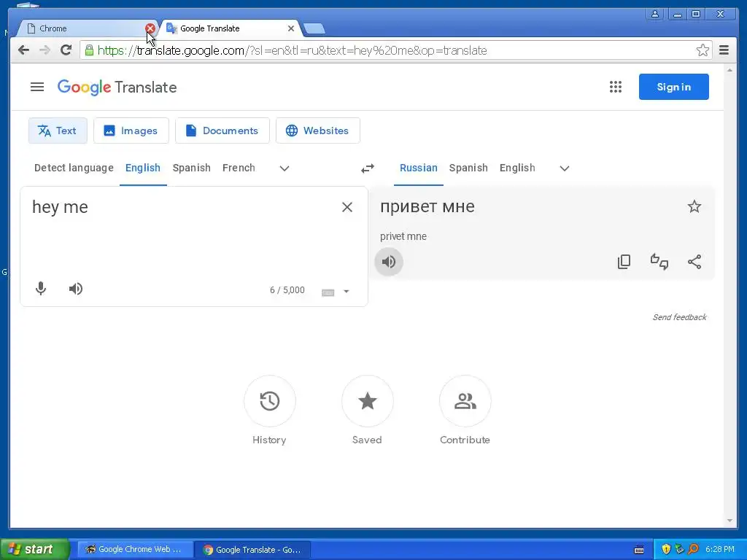Open the virtual keyboard icon
This screenshot has width=747, height=560.
click(328, 292)
